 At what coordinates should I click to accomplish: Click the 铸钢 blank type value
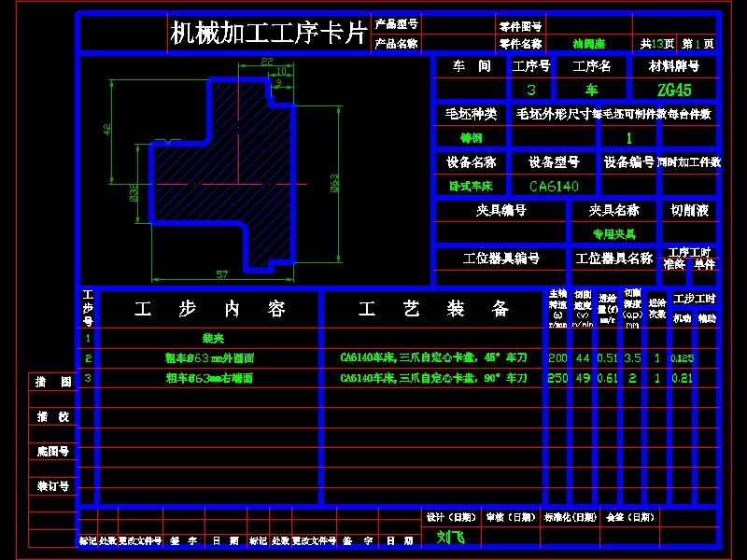point(471,135)
